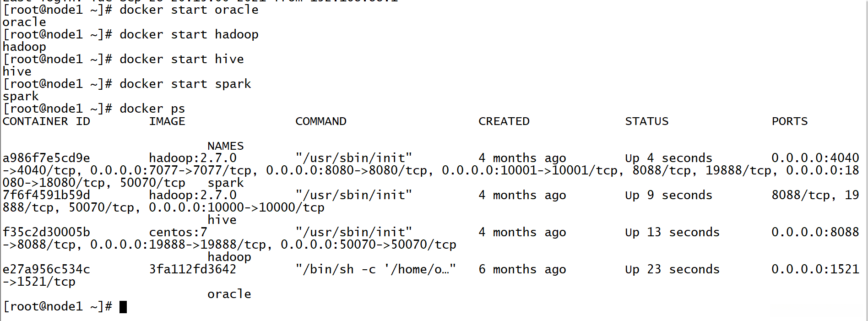Click the 3fa112fd3642 image ID

(192, 270)
